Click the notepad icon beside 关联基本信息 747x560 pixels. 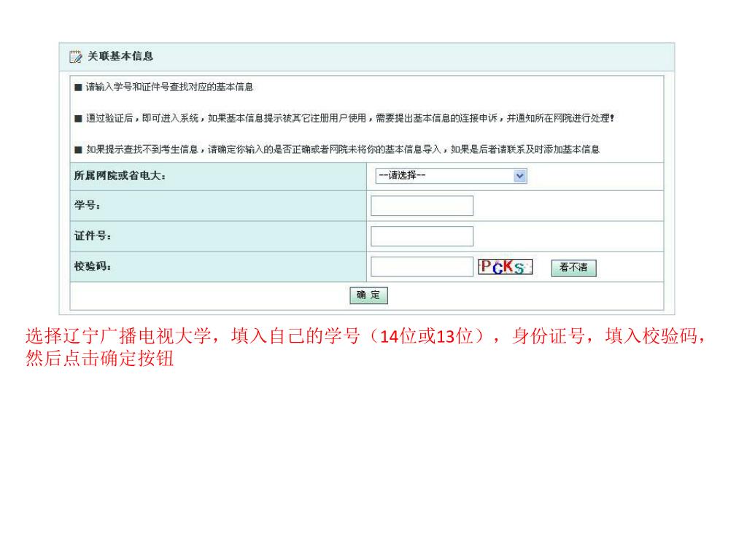[75, 56]
